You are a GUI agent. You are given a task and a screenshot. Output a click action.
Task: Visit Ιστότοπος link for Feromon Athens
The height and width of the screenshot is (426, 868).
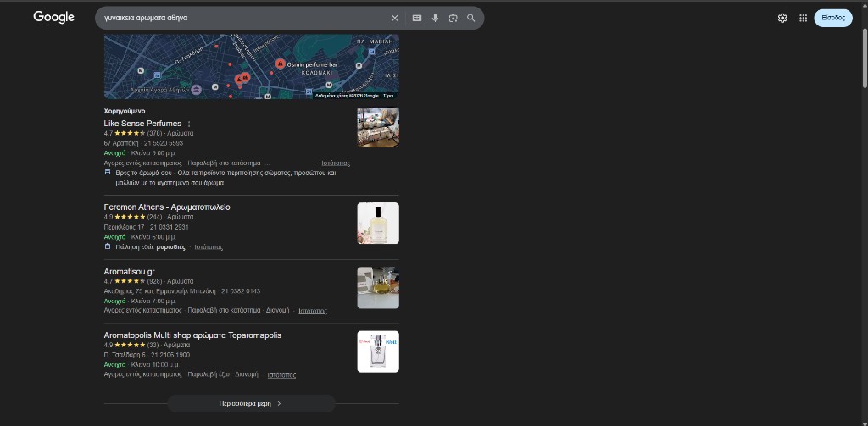point(209,247)
